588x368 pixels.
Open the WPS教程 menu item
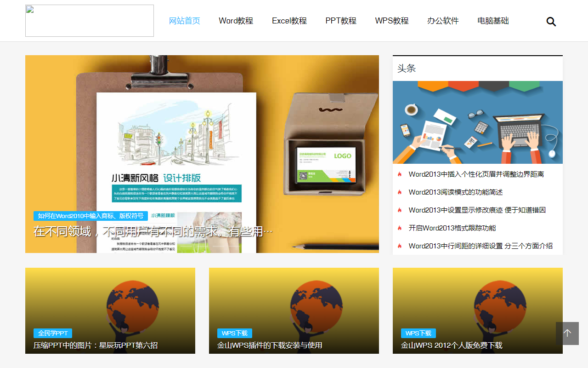point(392,21)
